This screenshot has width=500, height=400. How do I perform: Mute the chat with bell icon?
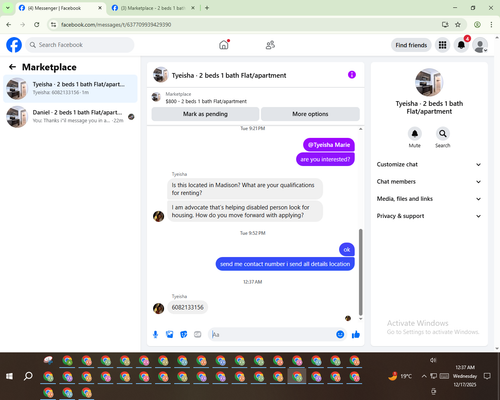pos(415,134)
